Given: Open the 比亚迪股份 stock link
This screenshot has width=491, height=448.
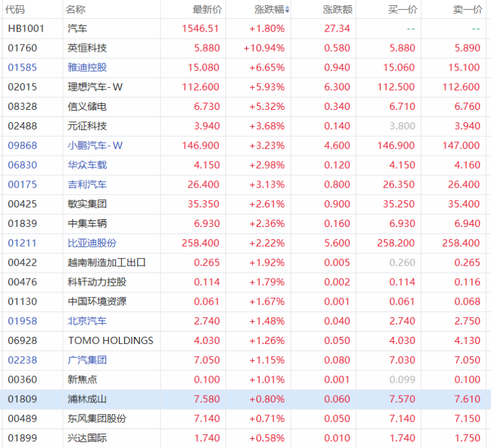Looking at the screenshot, I should click(92, 243).
